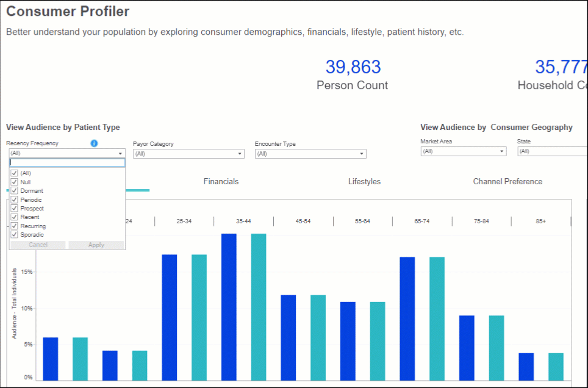Image resolution: width=588 pixels, height=388 pixels.
Task: Click the Recency Frequency info icon
Action: click(94, 143)
